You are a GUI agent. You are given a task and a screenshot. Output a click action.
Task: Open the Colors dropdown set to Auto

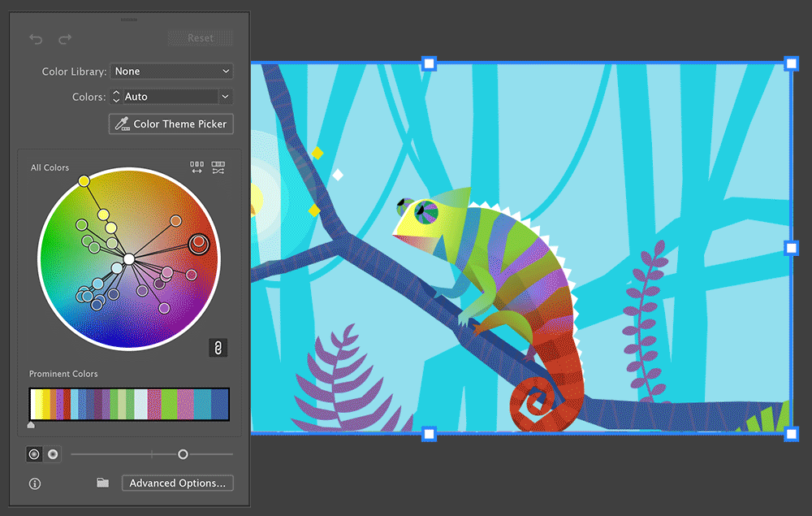click(x=171, y=96)
